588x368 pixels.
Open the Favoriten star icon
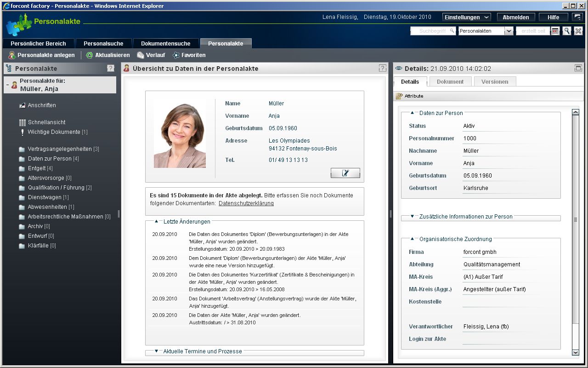coord(176,55)
